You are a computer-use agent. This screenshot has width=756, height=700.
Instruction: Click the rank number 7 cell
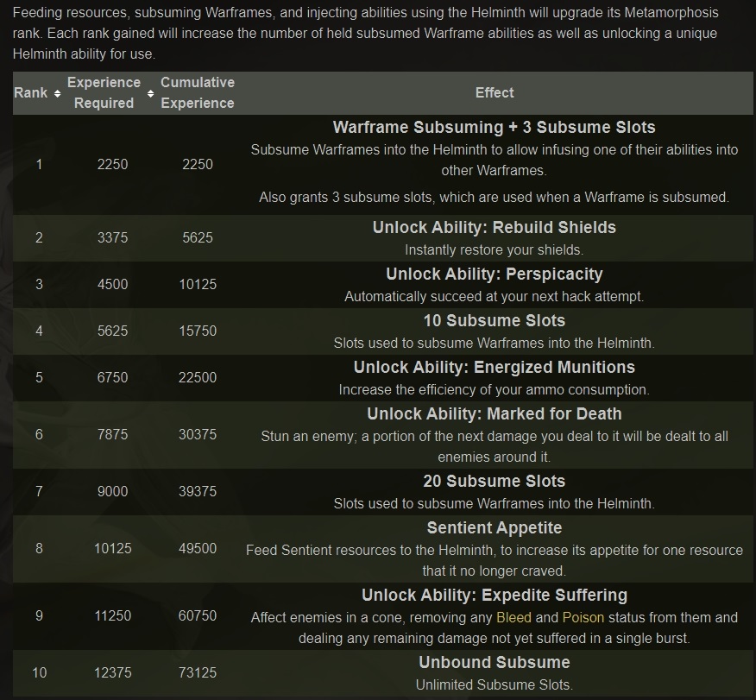click(x=39, y=491)
